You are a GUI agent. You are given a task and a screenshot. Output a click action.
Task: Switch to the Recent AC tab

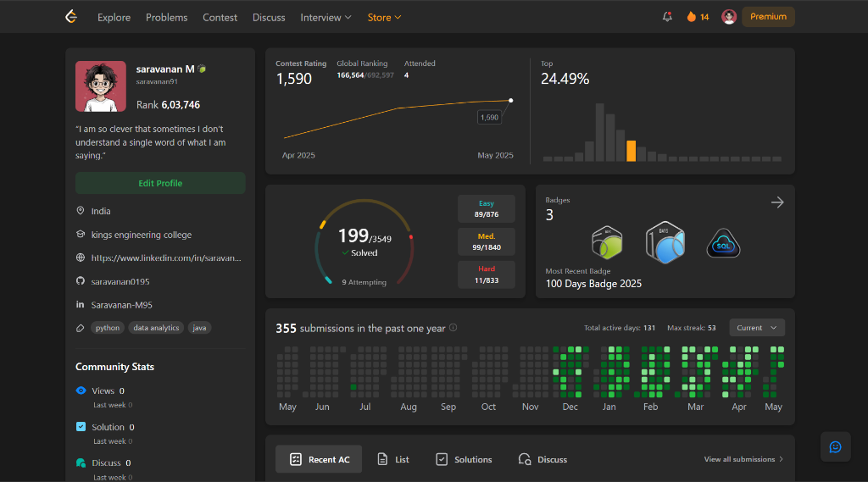click(319, 459)
